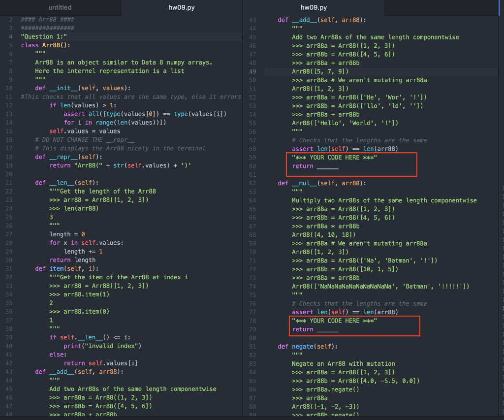Click 'self.values = values' line
Viewport: 504px width, 420px height.
[x=85, y=131]
